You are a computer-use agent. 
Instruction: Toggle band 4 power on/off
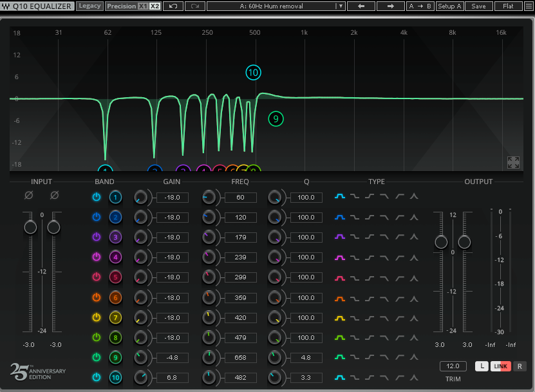click(x=97, y=257)
